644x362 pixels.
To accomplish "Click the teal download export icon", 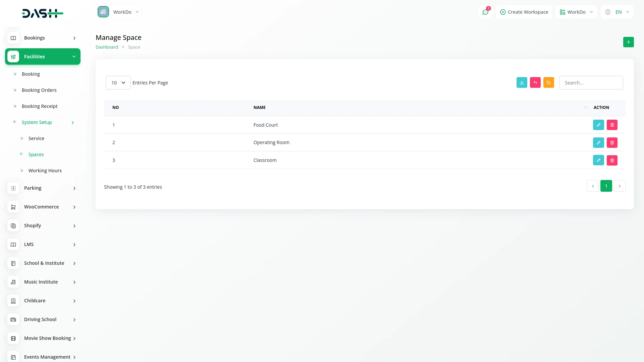I will (522, 83).
